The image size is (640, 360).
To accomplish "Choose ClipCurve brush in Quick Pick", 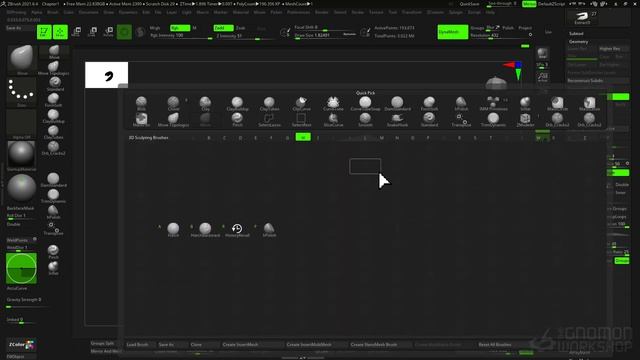I will [301, 104].
